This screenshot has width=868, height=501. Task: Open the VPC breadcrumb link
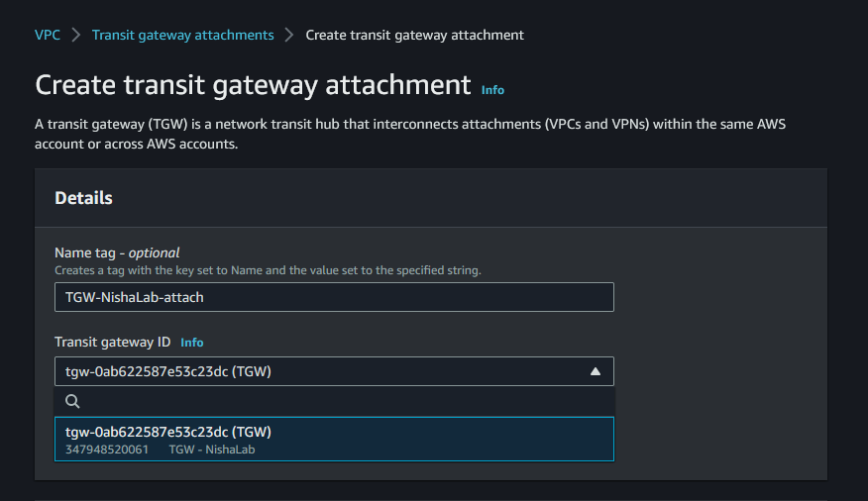(48, 35)
